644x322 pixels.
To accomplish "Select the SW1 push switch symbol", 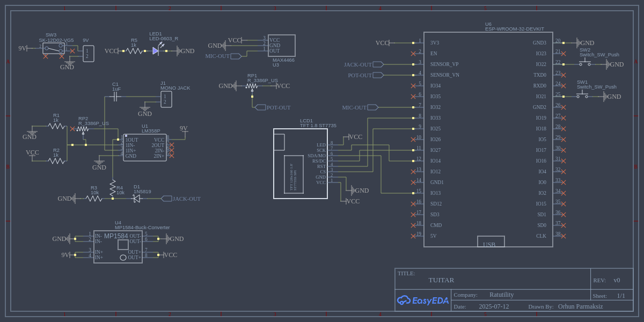I will pyautogui.click(x=582, y=96).
